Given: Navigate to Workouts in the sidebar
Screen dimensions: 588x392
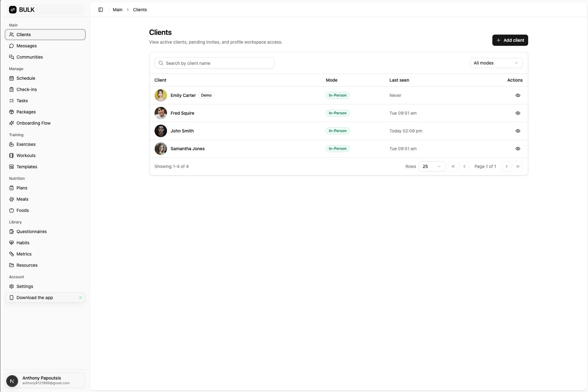Looking at the screenshot, I should (45, 155).
